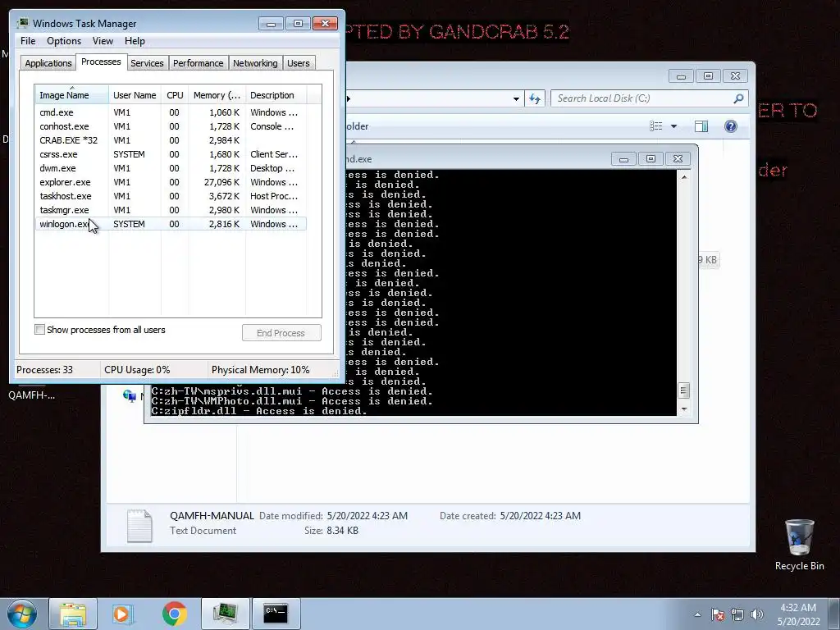The width and height of the screenshot is (840, 630).
Task: Enable Show processes from all users
Action: pyautogui.click(x=39, y=330)
